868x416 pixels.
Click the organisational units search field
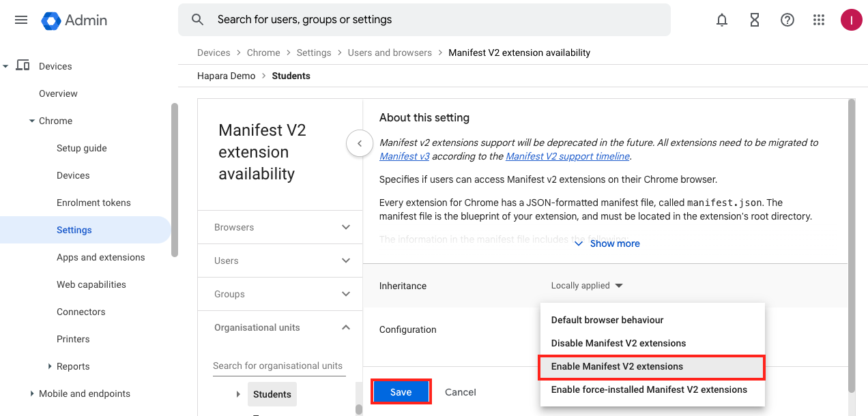[x=279, y=366]
